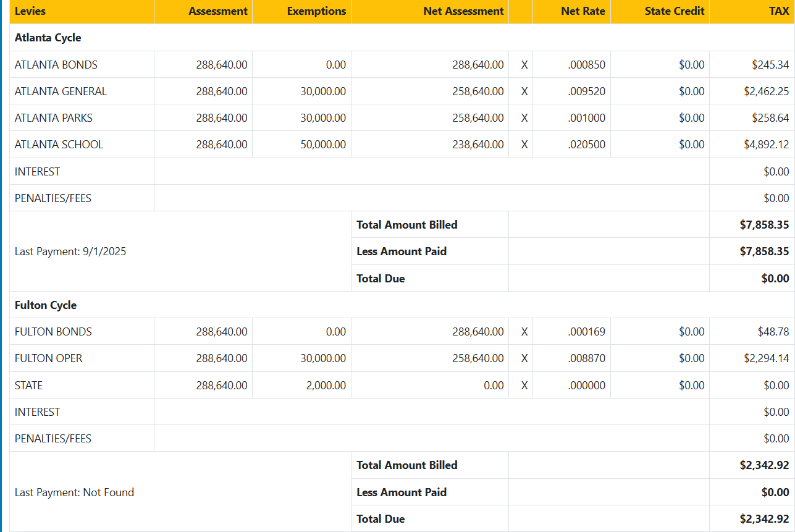The height and width of the screenshot is (532, 795).
Task: Click the Net Assessment column header
Action: pyautogui.click(x=463, y=11)
